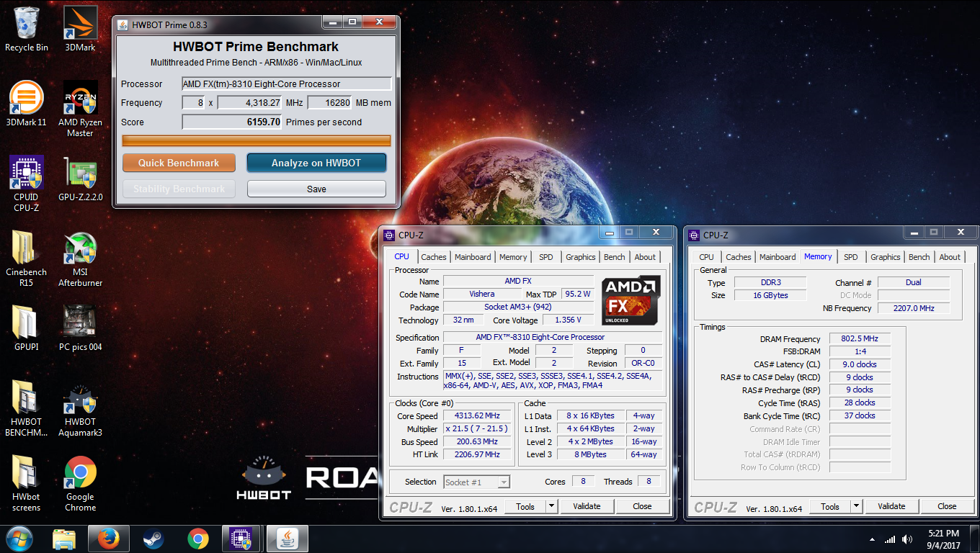Launch the AMD Ryzen Master shortcut
The image size is (980, 553).
click(x=81, y=109)
